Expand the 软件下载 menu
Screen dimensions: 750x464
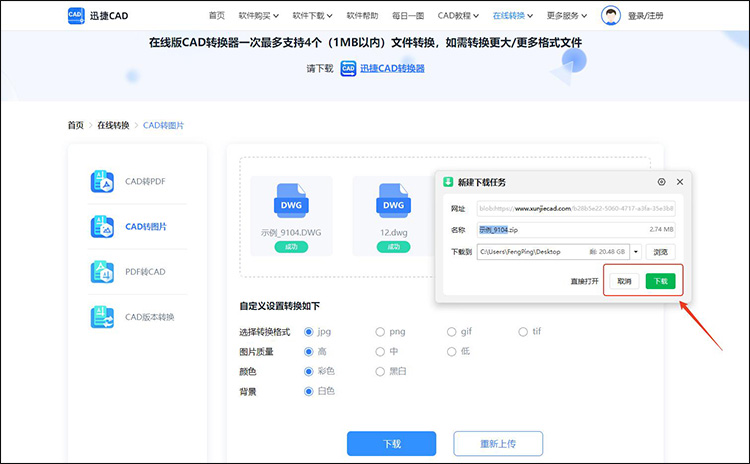(x=312, y=16)
